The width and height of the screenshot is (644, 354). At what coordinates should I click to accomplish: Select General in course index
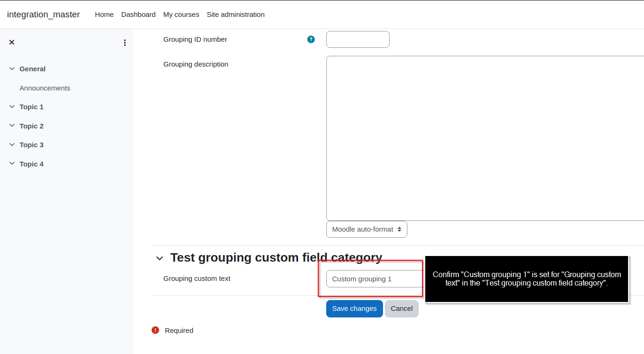pyautogui.click(x=32, y=69)
